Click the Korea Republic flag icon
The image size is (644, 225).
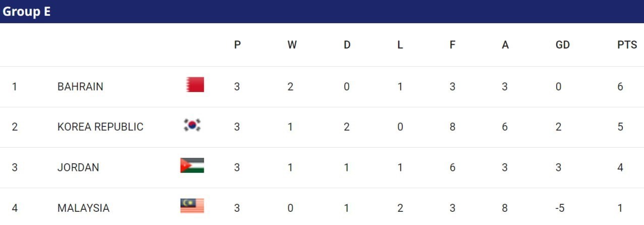point(192,125)
